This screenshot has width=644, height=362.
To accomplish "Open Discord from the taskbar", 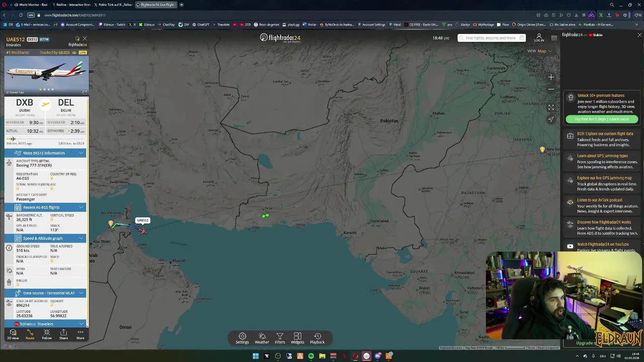I will tap(377, 356).
